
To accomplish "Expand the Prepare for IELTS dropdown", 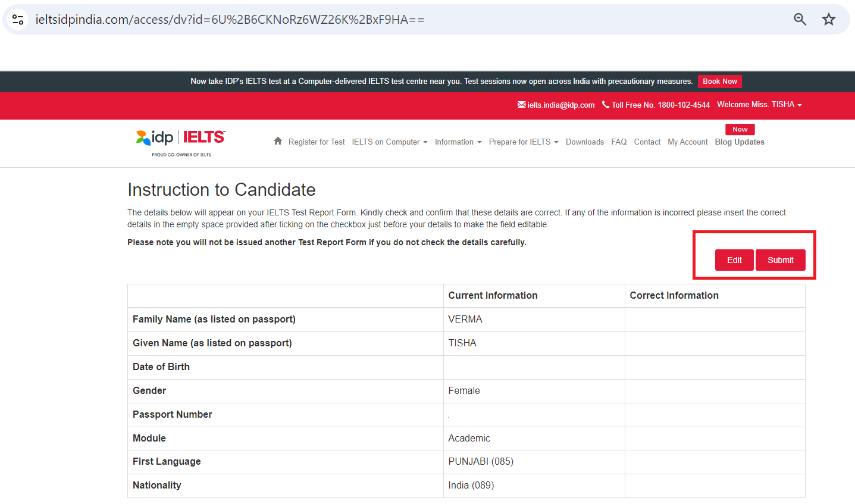I will tap(523, 142).
